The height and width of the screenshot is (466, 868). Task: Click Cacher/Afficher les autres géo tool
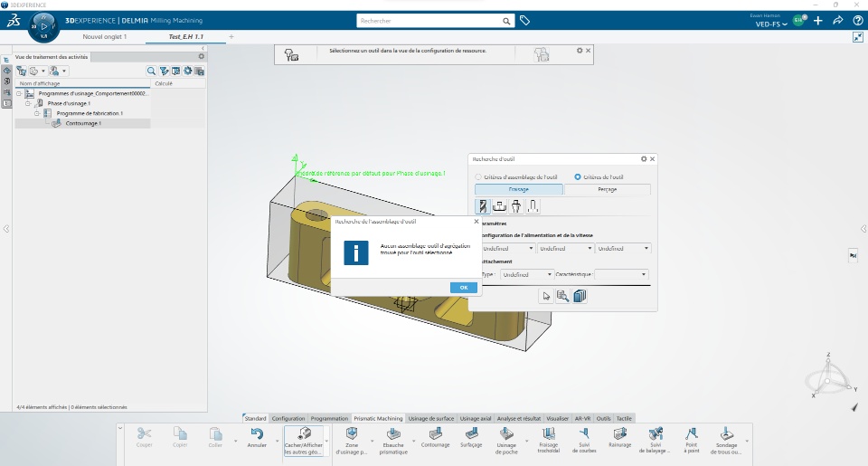pos(304,441)
